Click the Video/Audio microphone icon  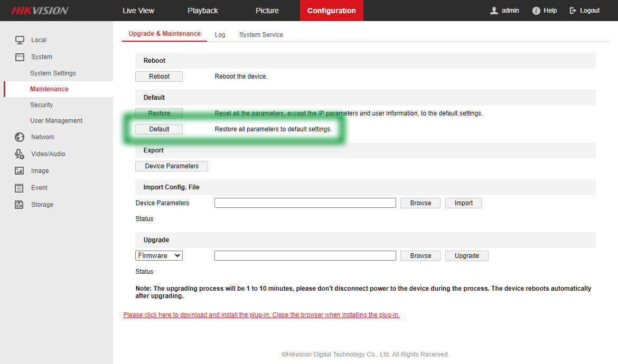tap(20, 154)
